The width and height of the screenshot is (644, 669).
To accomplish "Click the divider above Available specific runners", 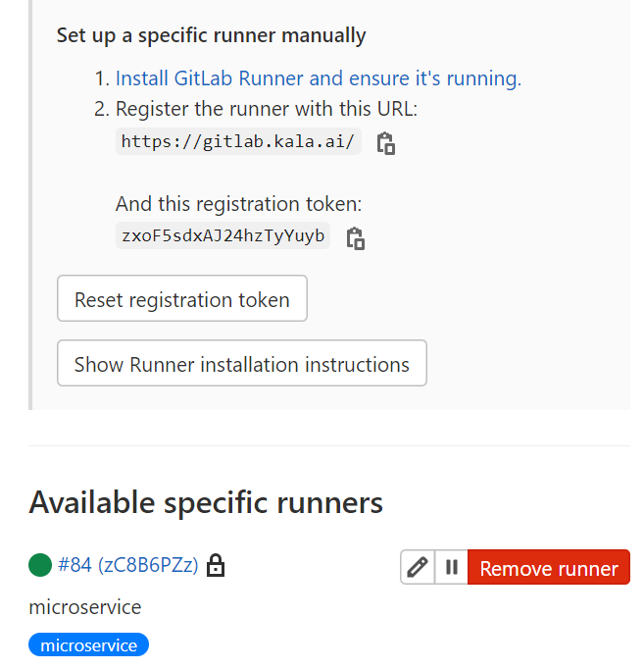I will point(329,445).
